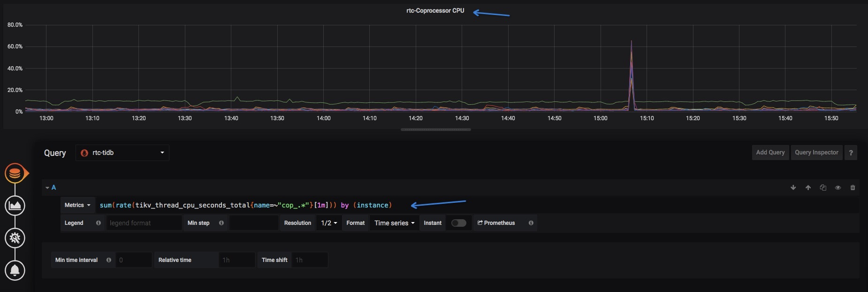868x292 pixels.
Task: Click the Add Query button
Action: [x=770, y=153]
